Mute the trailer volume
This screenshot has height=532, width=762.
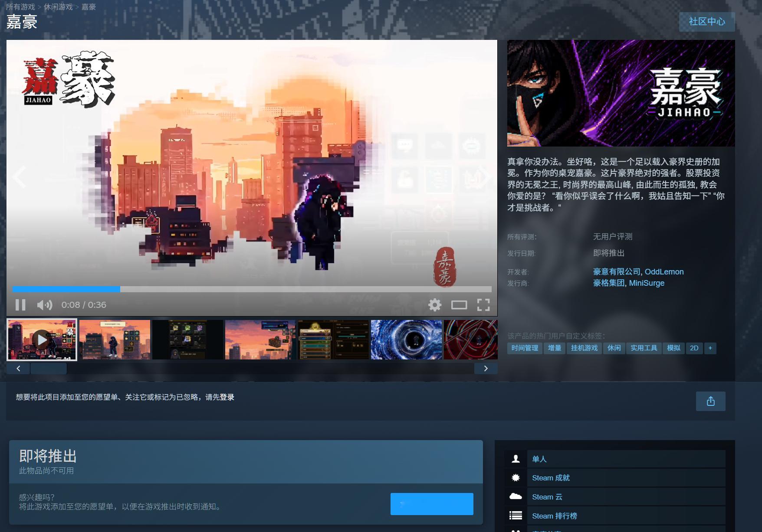pos(44,305)
